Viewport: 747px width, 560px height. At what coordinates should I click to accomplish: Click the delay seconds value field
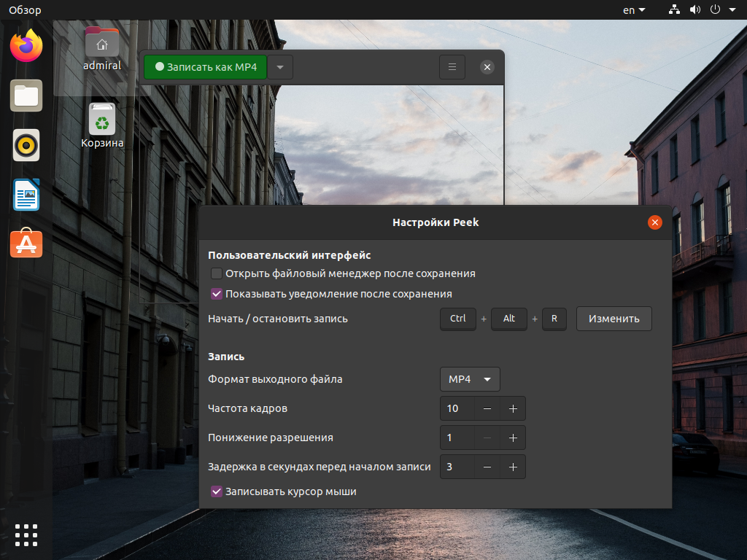(457, 467)
